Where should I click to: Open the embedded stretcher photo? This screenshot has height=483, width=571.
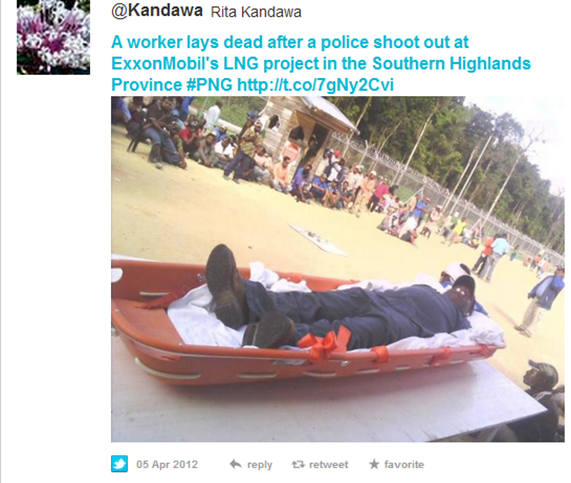point(338,269)
